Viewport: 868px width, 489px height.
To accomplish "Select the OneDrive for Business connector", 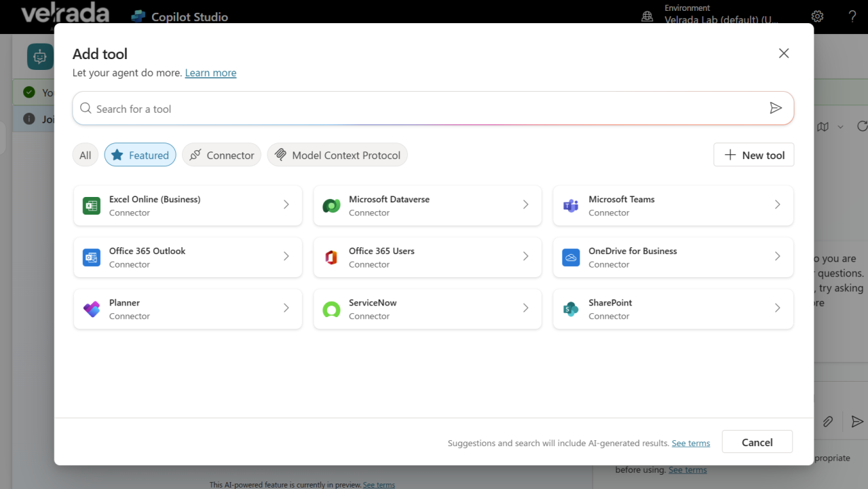I will (x=672, y=257).
